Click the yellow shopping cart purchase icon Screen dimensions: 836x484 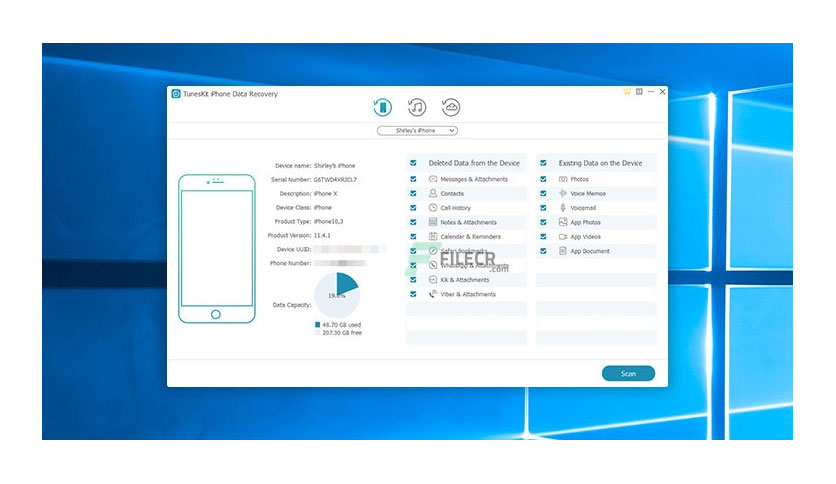[x=627, y=92]
